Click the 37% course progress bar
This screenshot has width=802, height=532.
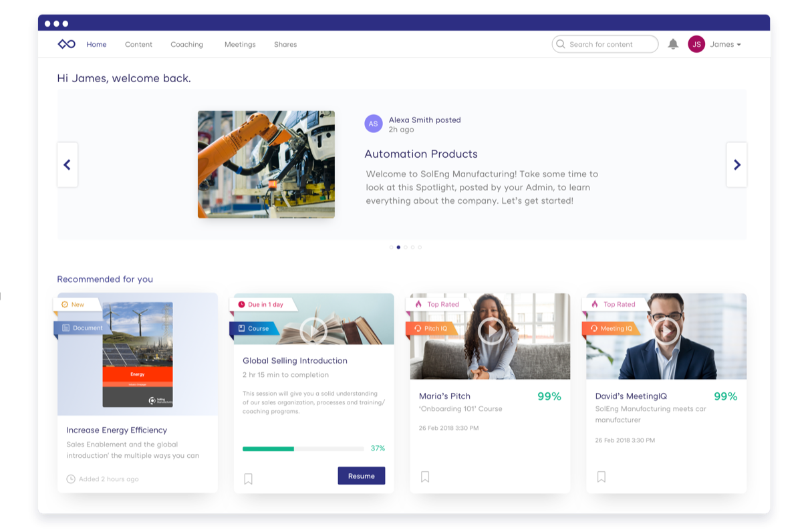tap(304, 448)
